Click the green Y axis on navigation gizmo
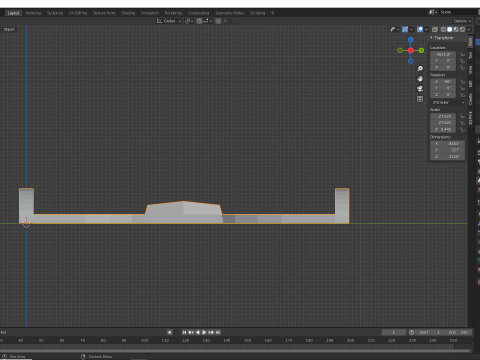 tap(421, 50)
